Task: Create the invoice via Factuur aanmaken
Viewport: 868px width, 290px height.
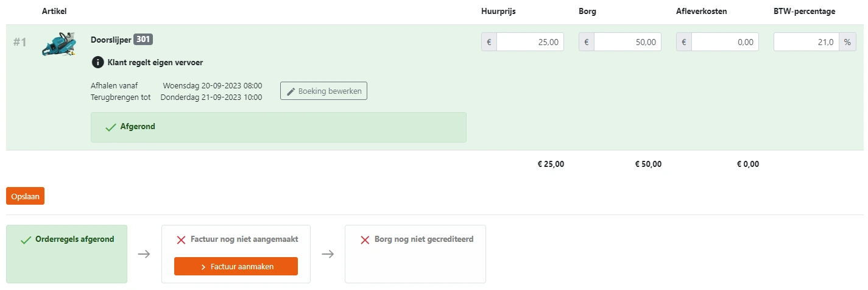Action: point(236,267)
